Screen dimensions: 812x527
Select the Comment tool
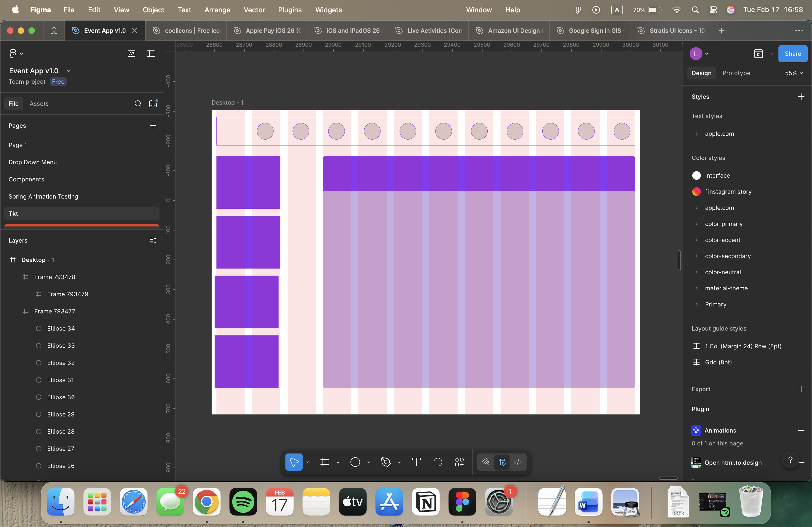(438, 462)
